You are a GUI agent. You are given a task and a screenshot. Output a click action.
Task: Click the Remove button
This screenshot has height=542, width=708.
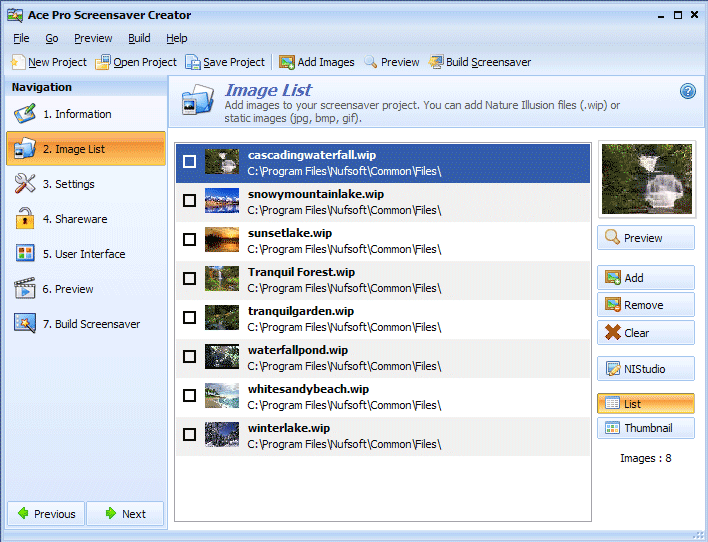(x=646, y=305)
